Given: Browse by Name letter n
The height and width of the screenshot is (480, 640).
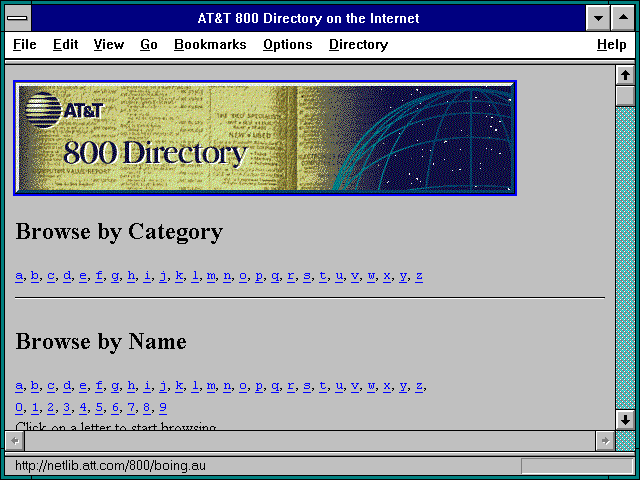Looking at the screenshot, I should point(227,385).
